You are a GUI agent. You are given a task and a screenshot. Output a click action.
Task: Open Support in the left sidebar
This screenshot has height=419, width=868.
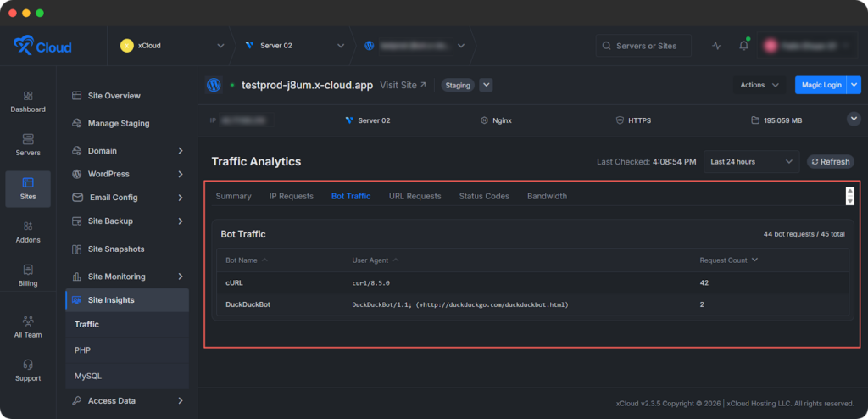pos(28,370)
